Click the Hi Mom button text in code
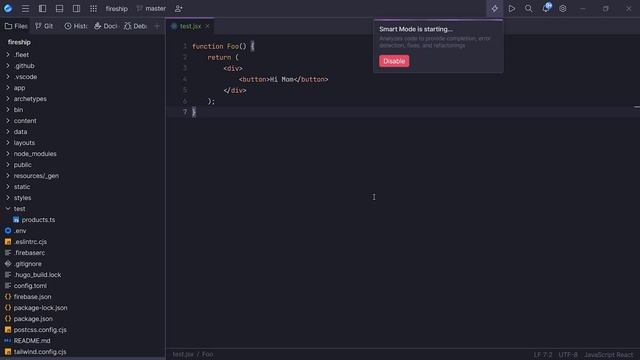This screenshot has width=640, height=360. pyautogui.click(x=282, y=79)
